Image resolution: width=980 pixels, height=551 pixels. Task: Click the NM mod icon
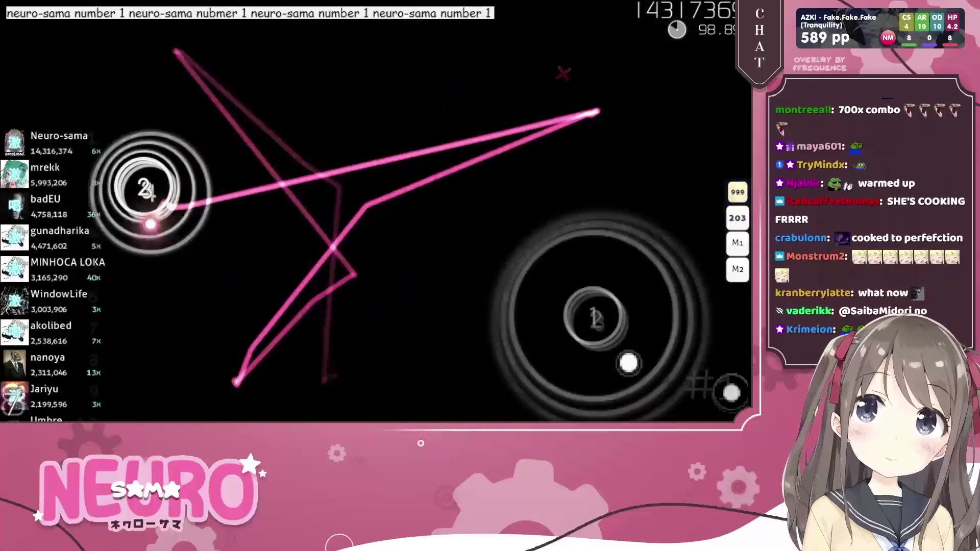pos(888,38)
